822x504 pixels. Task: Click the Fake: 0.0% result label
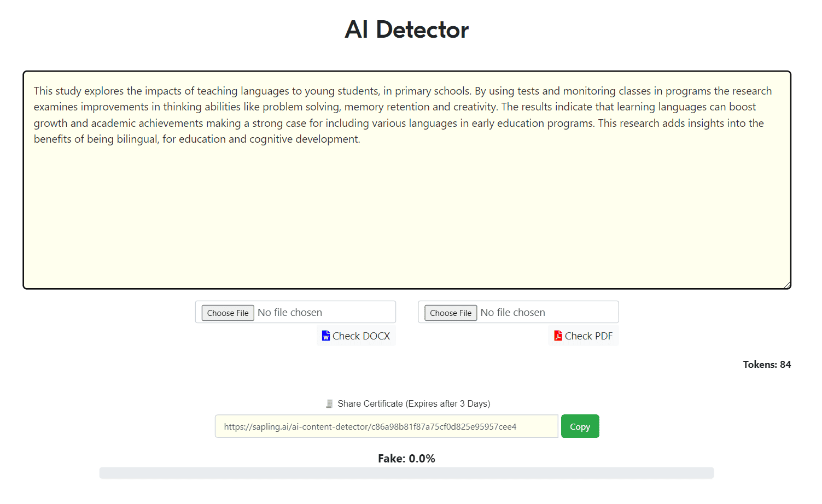(x=406, y=459)
